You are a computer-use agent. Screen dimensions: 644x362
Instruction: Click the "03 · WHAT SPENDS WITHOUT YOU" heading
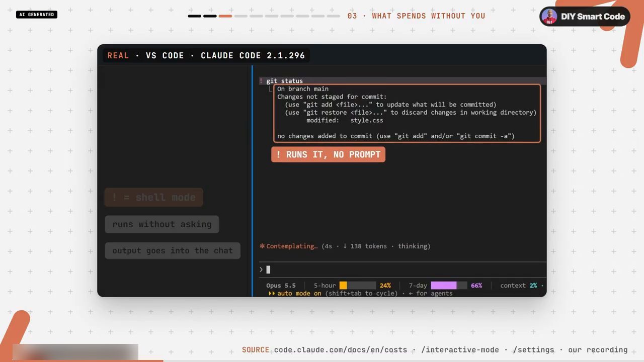[416, 16]
